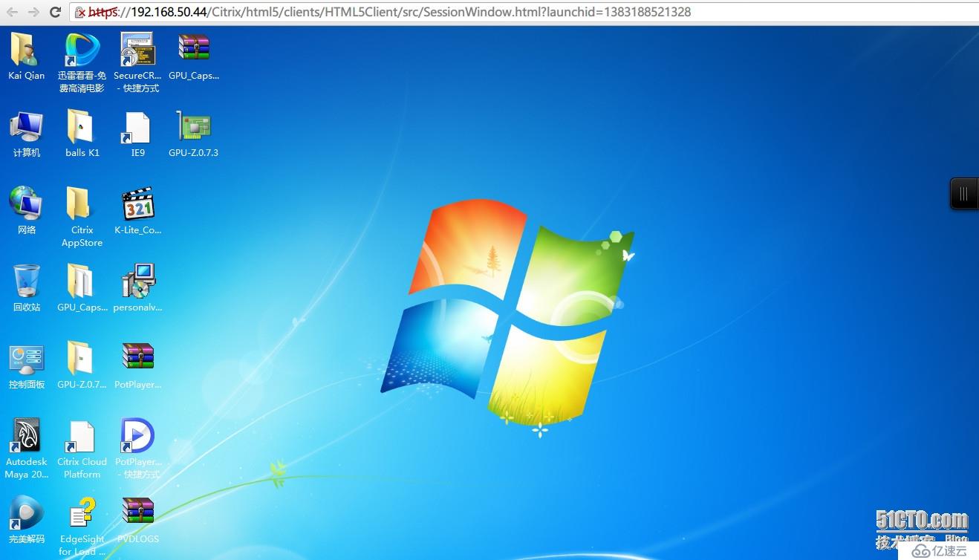Launch the 迅雷看看 video player shortcut

pos(82,50)
